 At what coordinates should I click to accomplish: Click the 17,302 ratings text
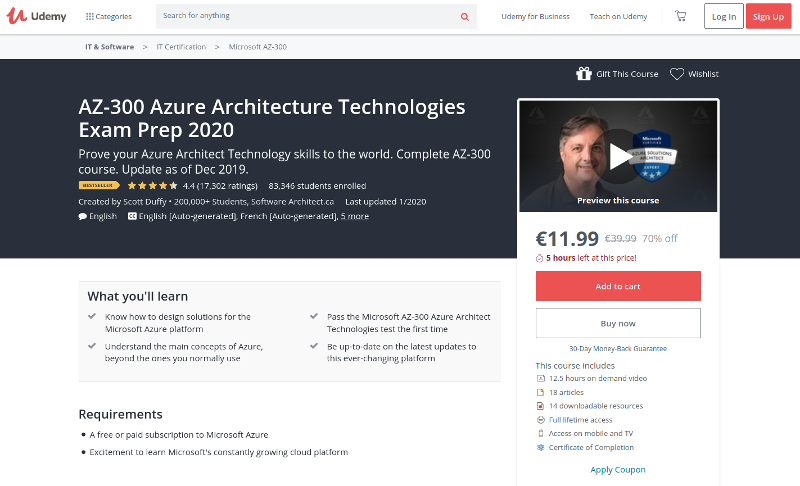[x=227, y=186]
